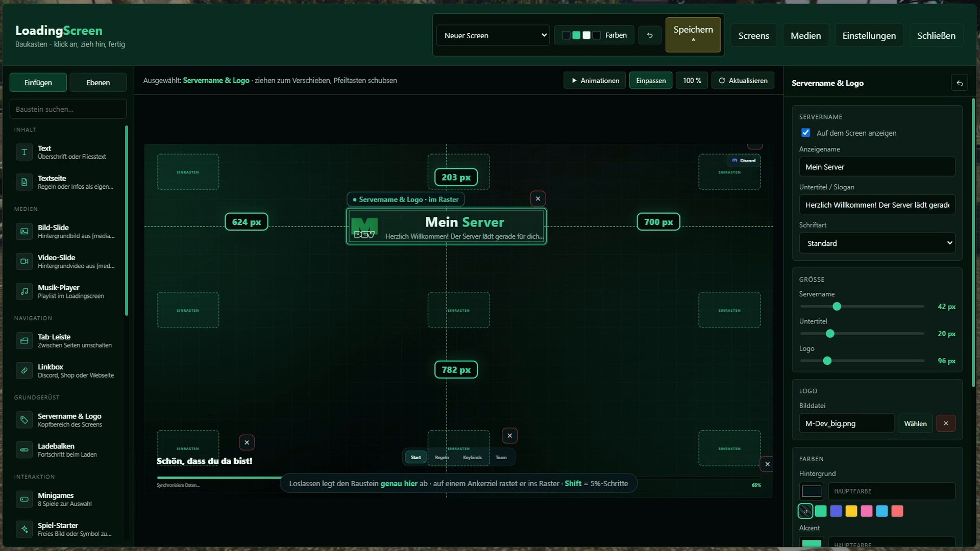Open the Medien menu
This screenshot has height=551, width=980.
[806, 36]
